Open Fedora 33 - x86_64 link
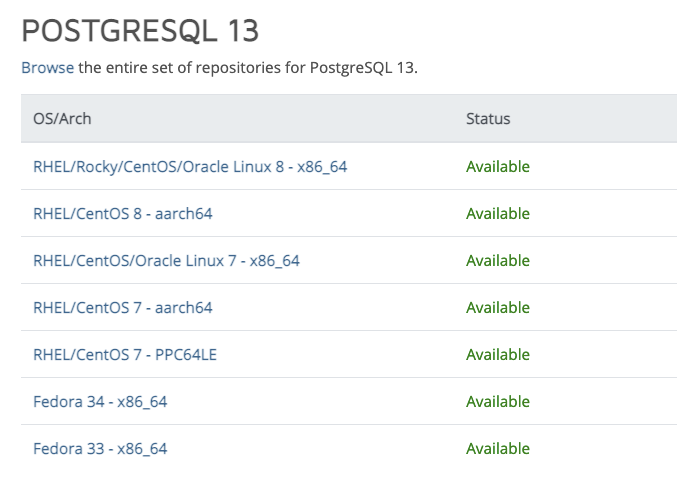Image resolution: width=691 pixels, height=481 pixels. 100,449
